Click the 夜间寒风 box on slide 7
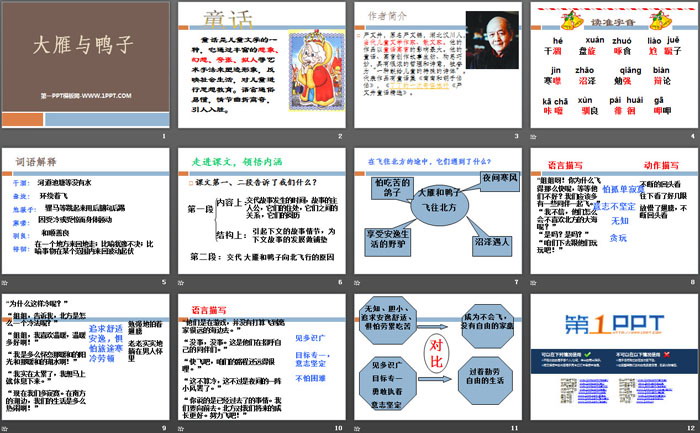The width and height of the screenshot is (700, 433). point(500,182)
